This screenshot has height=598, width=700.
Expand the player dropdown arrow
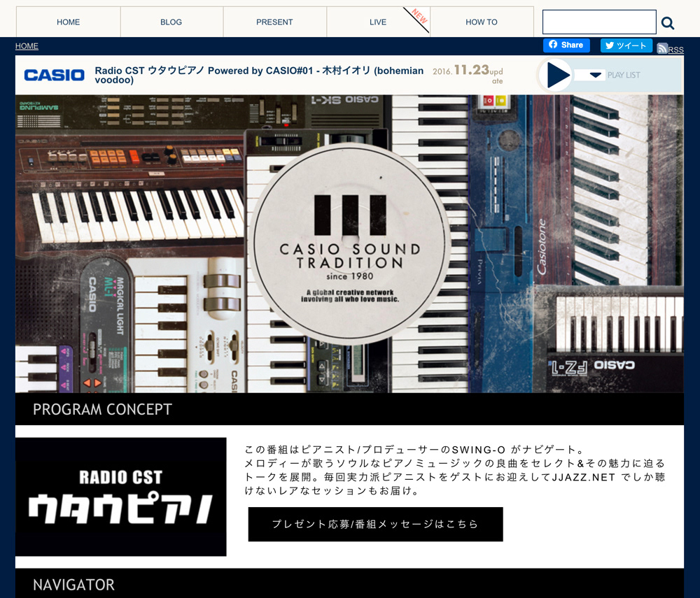tap(596, 75)
